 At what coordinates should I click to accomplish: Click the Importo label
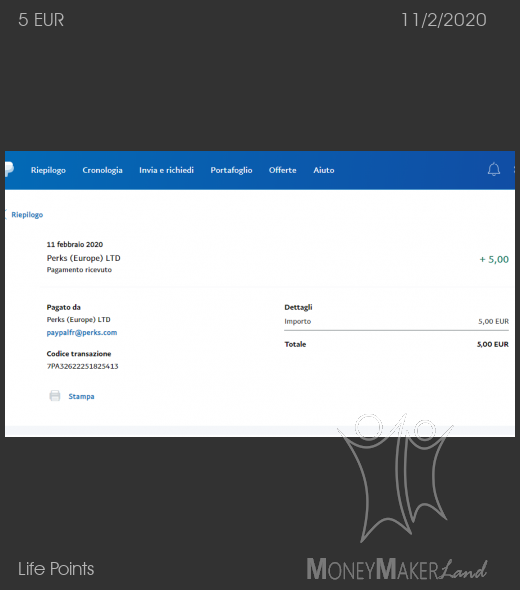tap(298, 321)
